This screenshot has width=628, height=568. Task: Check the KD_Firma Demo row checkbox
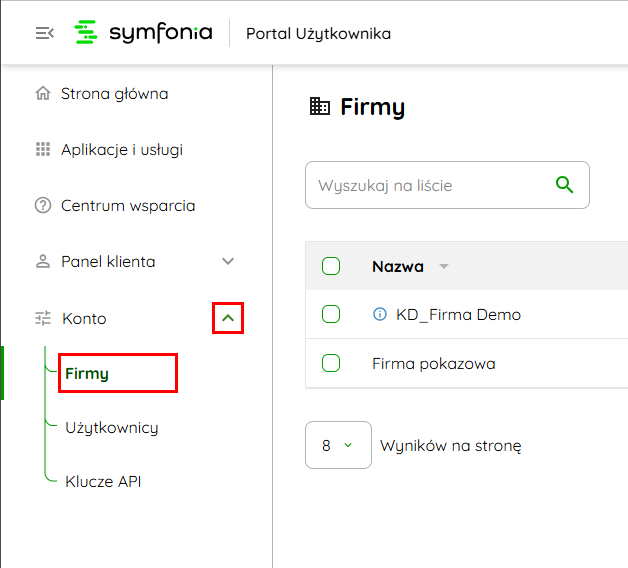point(331,315)
